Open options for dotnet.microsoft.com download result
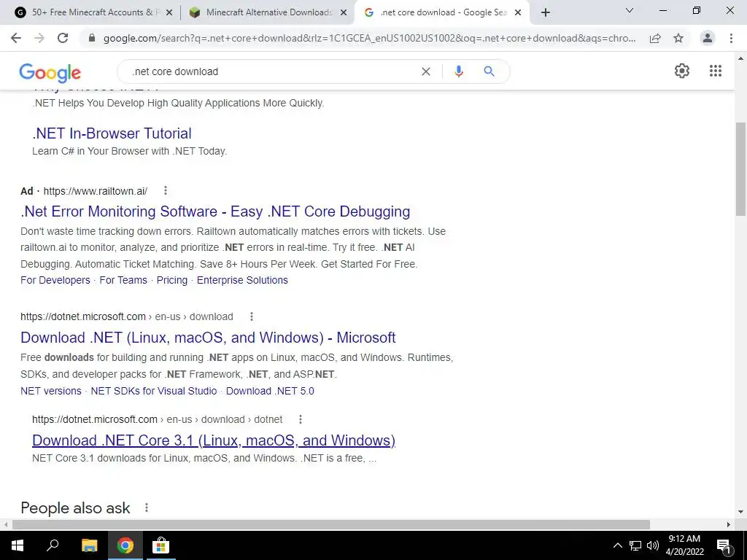 point(252,316)
